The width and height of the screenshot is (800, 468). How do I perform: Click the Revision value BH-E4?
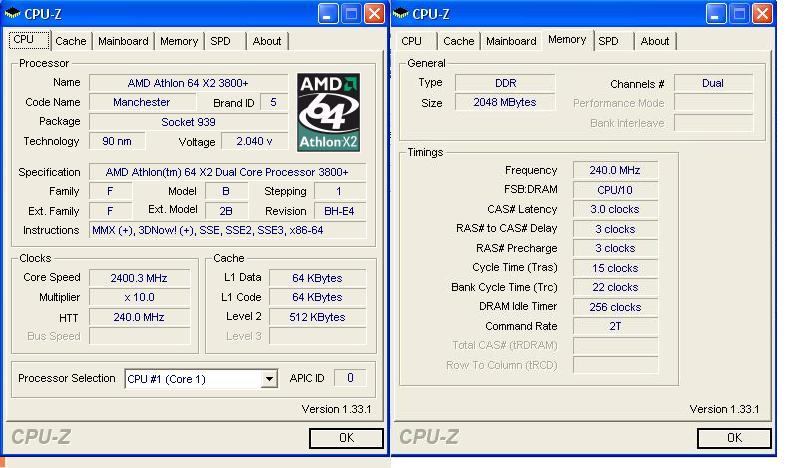click(339, 211)
